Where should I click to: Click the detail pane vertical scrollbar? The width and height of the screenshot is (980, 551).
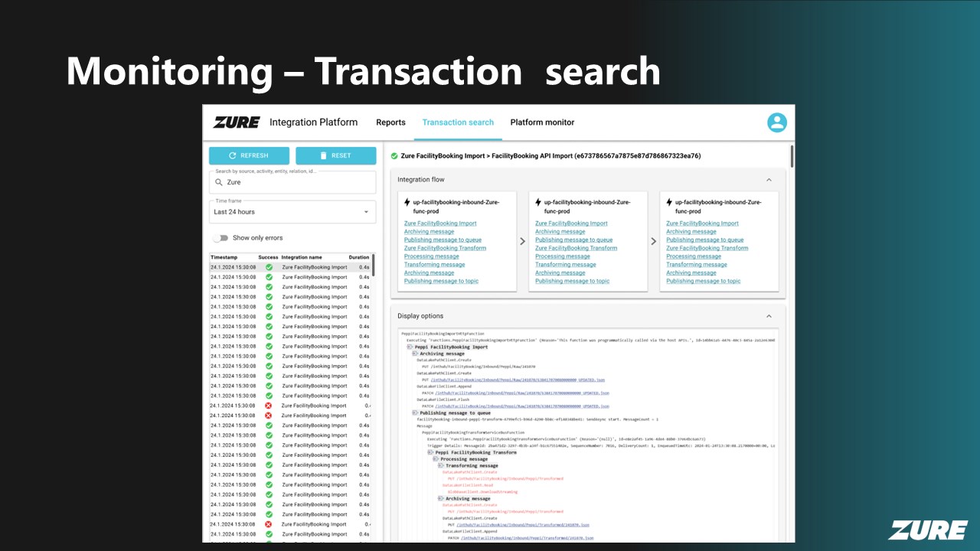792,156
